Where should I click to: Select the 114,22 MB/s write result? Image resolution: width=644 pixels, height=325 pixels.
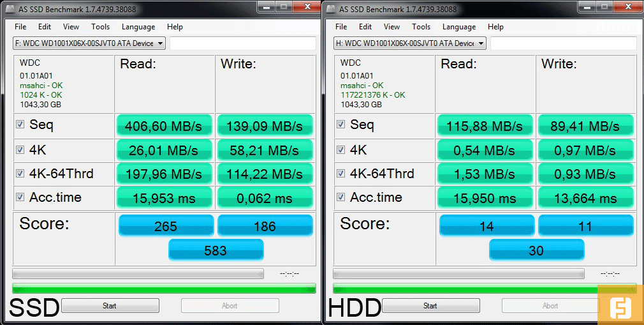[x=265, y=174]
